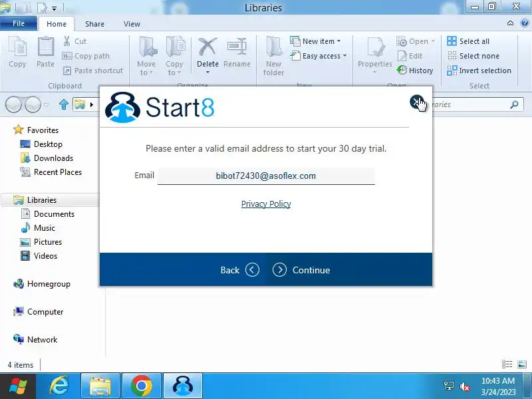Image resolution: width=532 pixels, height=399 pixels.
Task: Click the Delete X icon
Action: [207, 47]
